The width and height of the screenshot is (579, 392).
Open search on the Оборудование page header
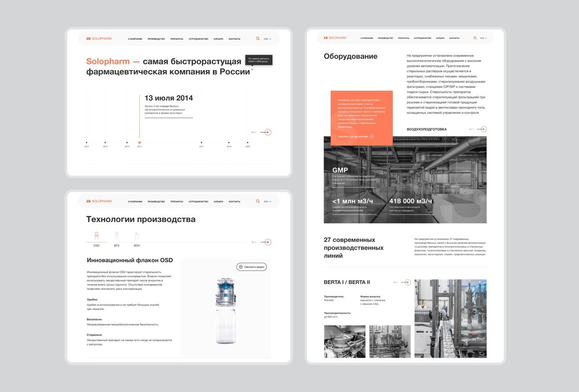point(475,38)
